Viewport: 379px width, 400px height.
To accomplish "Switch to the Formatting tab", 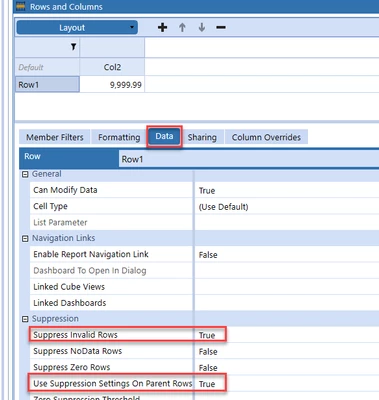I will pyautogui.click(x=119, y=137).
